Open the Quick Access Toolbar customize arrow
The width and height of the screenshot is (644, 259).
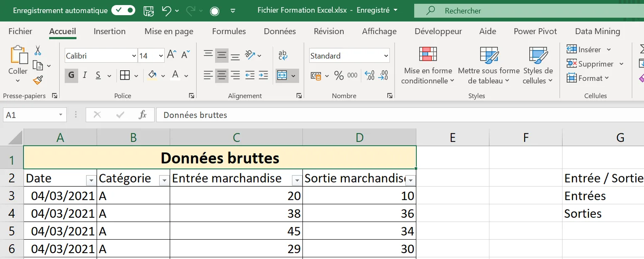[233, 11]
